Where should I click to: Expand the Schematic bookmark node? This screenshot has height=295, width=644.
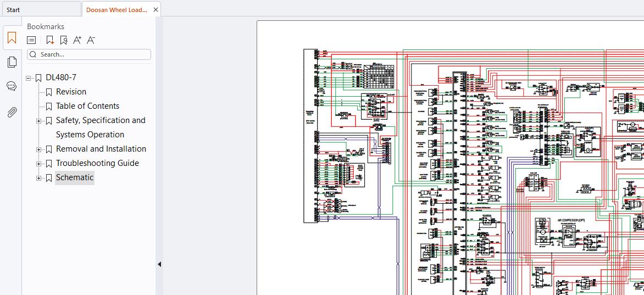point(38,179)
